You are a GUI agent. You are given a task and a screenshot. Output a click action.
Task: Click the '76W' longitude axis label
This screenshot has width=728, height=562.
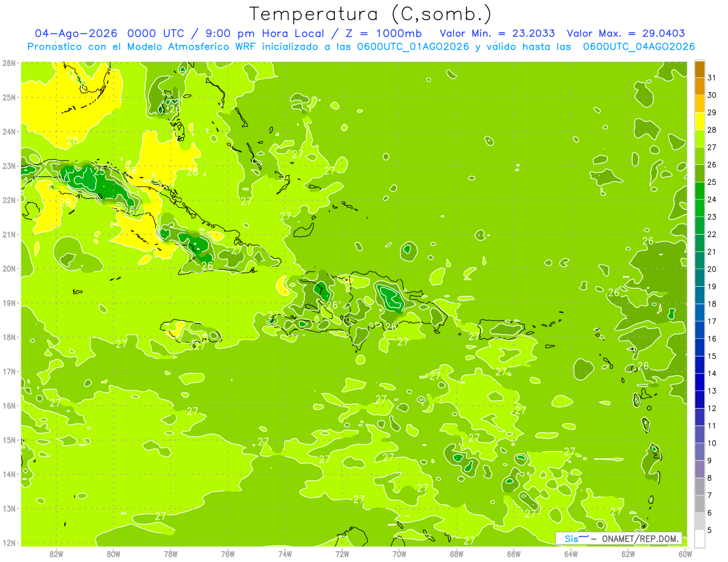pyautogui.click(x=228, y=554)
